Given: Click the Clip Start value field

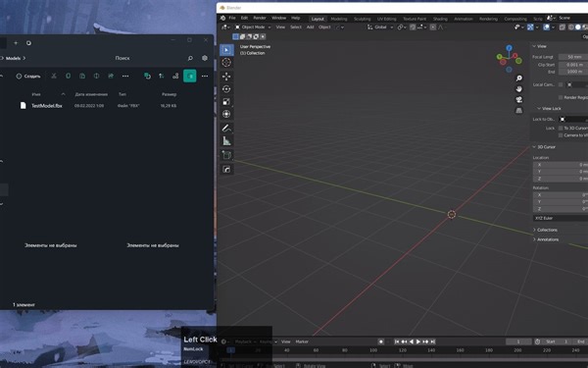Looking at the screenshot, I should point(573,65).
